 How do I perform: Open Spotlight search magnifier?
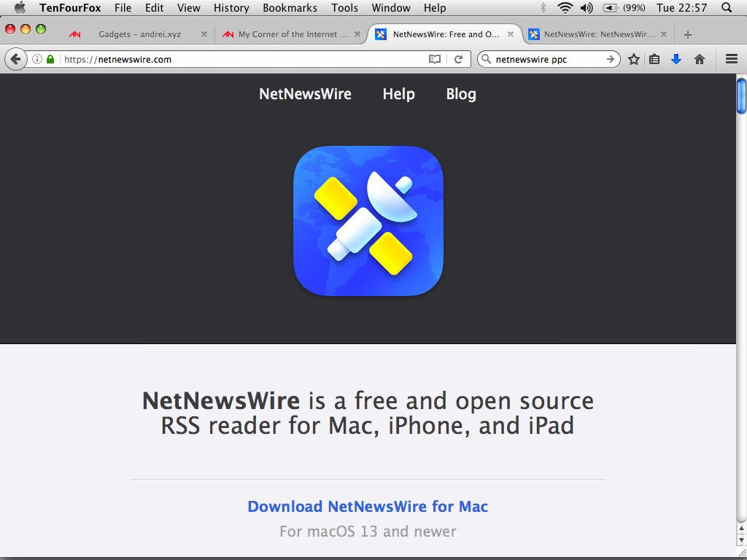tap(727, 7)
